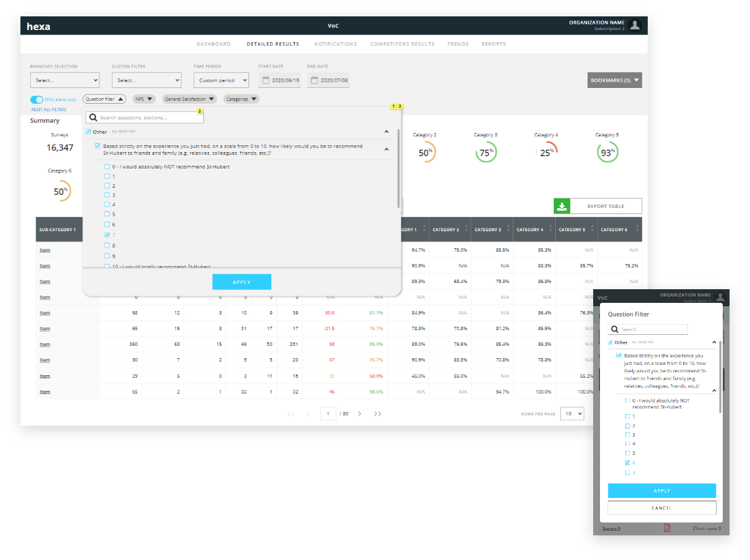Switch to Reports tab

[x=494, y=44]
